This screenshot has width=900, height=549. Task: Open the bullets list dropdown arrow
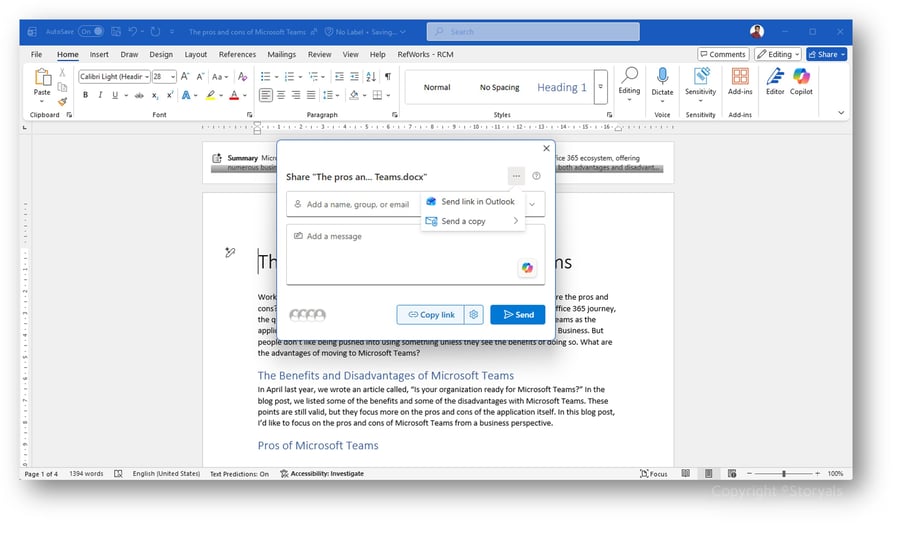(x=276, y=77)
